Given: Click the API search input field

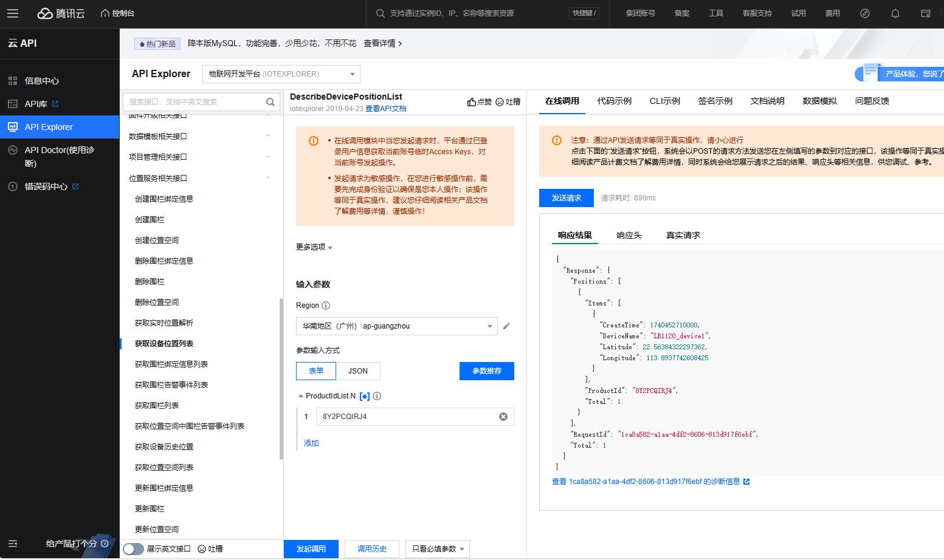Looking at the screenshot, I should [195, 101].
